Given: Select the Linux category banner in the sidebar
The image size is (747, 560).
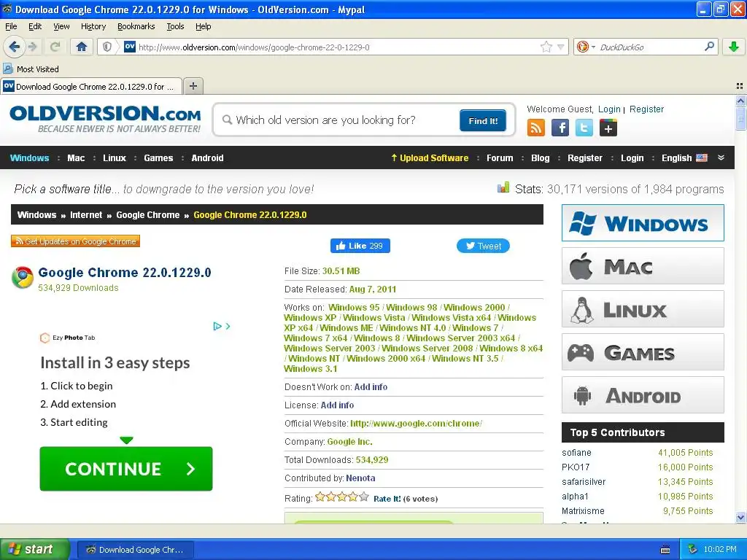Looking at the screenshot, I should (643, 308).
